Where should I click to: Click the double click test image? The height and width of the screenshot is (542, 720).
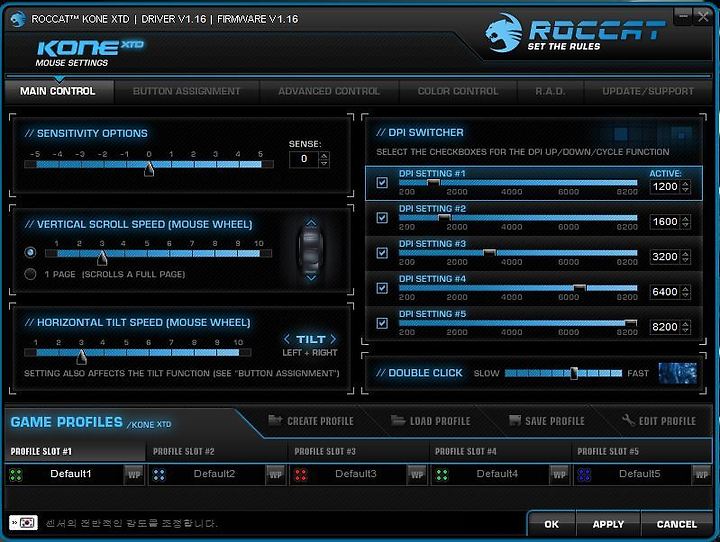[677, 373]
